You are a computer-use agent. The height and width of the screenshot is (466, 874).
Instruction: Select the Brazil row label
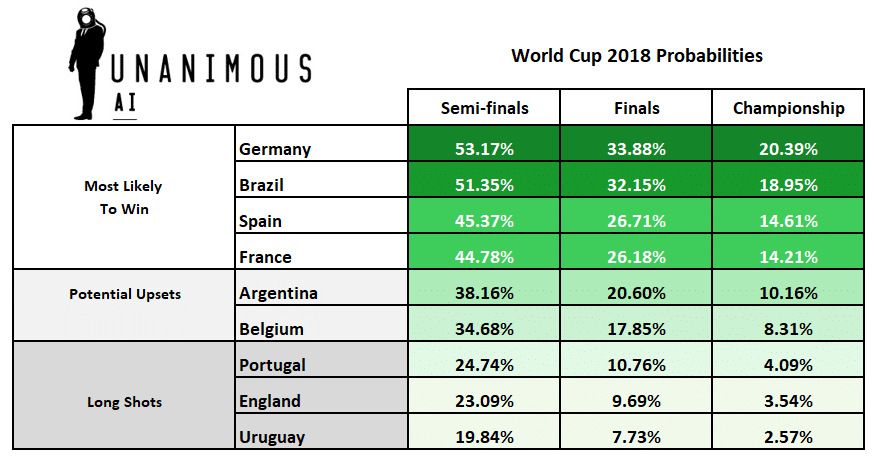point(264,185)
